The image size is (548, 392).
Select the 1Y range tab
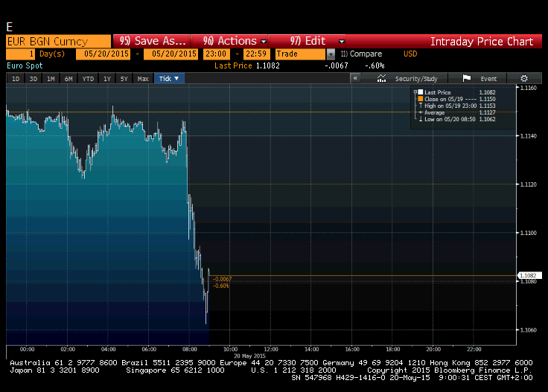[107, 79]
